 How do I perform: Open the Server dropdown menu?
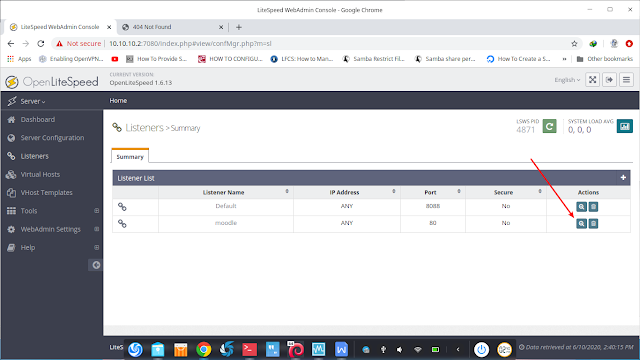[33, 101]
